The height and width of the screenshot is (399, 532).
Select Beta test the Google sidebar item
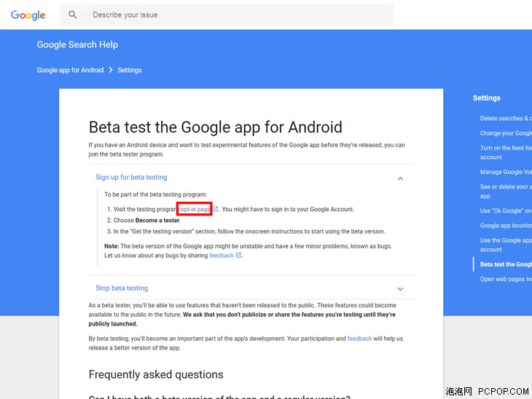click(506, 264)
